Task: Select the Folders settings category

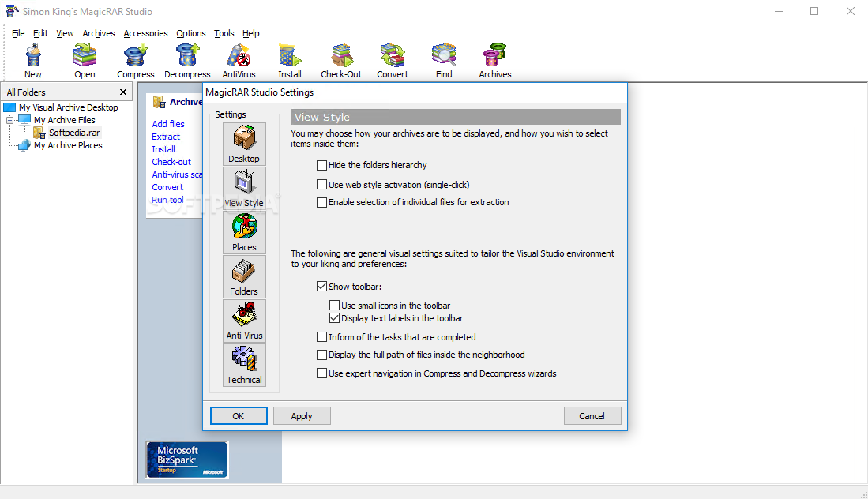Action: pyautogui.click(x=244, y=276)
